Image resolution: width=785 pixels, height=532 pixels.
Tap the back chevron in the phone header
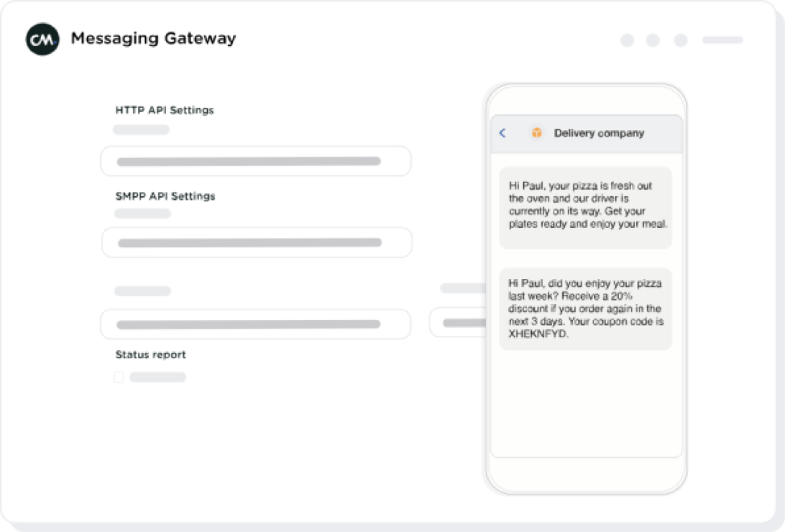click(502, 133)
